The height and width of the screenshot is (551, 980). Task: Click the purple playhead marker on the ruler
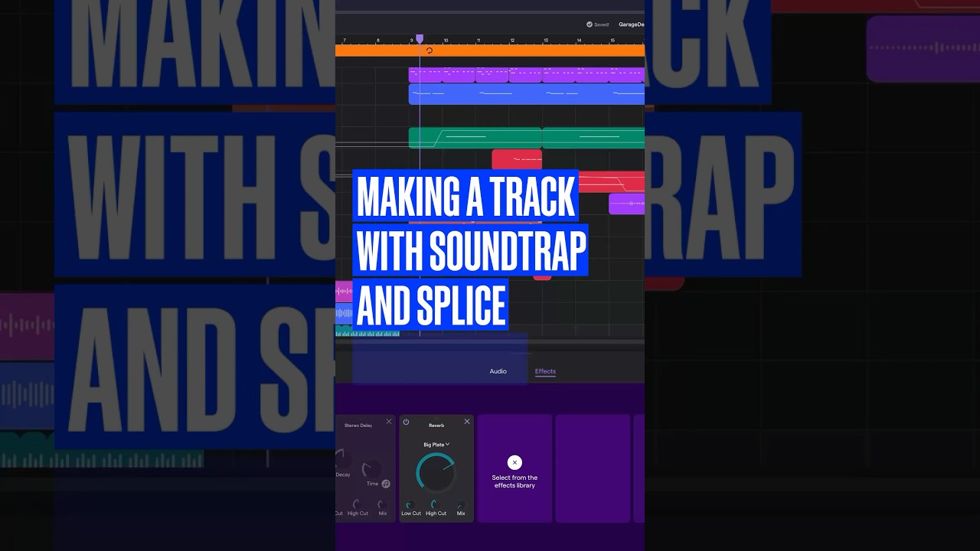pos(420,39)
